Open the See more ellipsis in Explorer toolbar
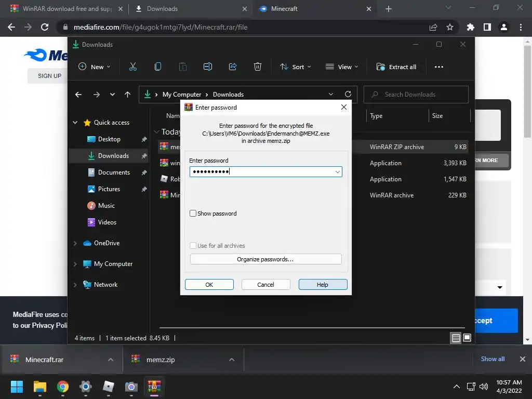Screen dimensions: 532x399 [x=438, y=67]
